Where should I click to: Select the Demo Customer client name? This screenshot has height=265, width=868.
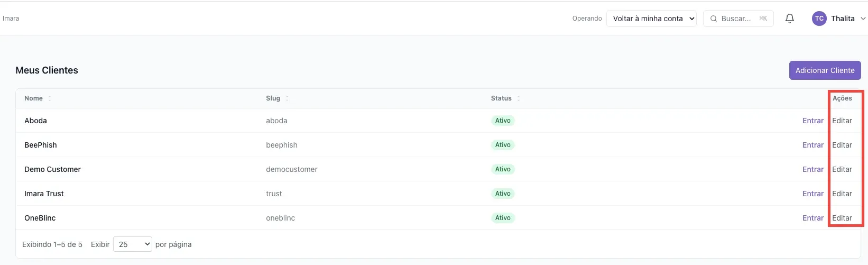tap(52, 169)
